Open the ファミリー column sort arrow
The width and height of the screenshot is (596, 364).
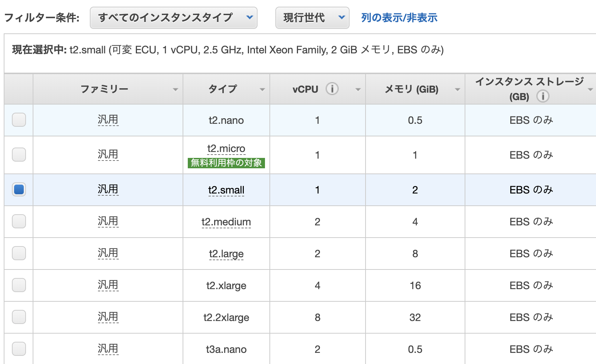pyautogui.click(x=176, y=90)
